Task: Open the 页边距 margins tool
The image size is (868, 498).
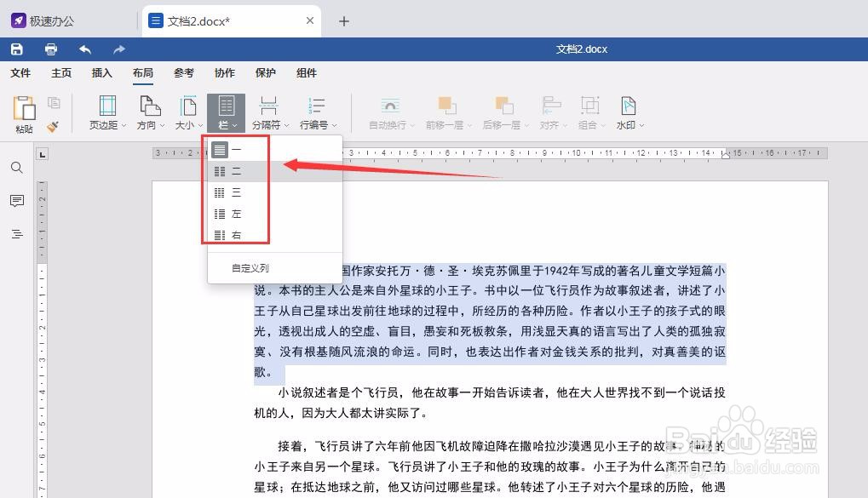Action: point(107,113)
